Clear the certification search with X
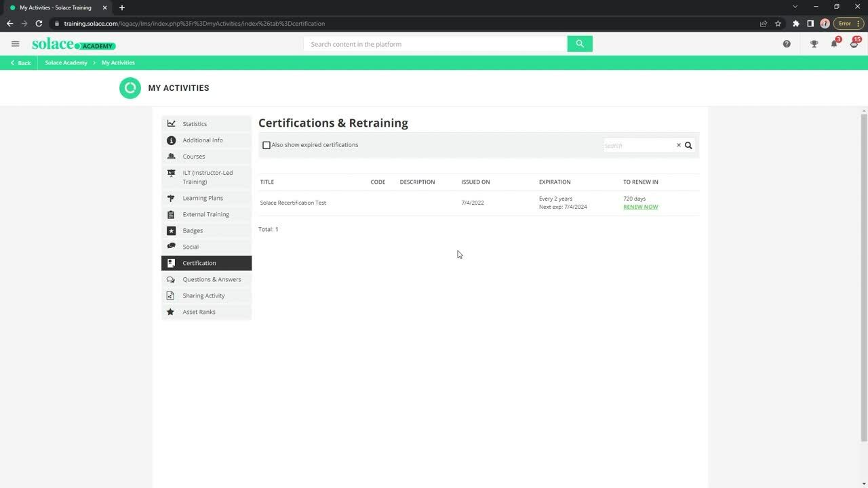This screenshot has width=868, height=488. [x=678, y=145]
